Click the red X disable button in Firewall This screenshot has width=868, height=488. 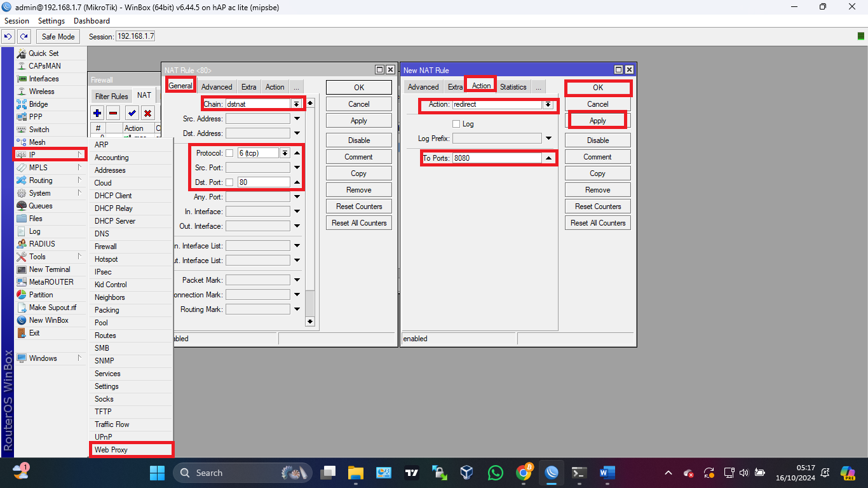click(147, 113)
